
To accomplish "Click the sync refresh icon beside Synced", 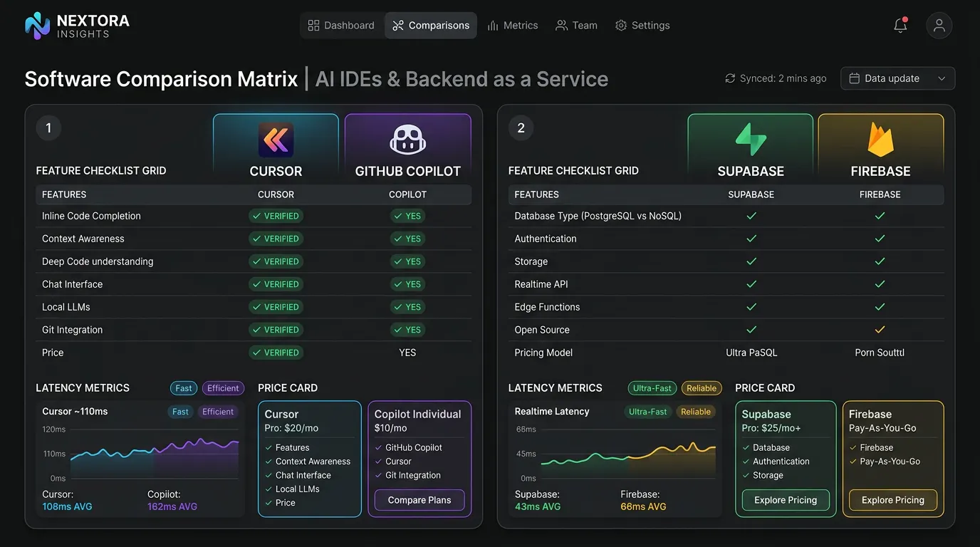I will [730, 78].
